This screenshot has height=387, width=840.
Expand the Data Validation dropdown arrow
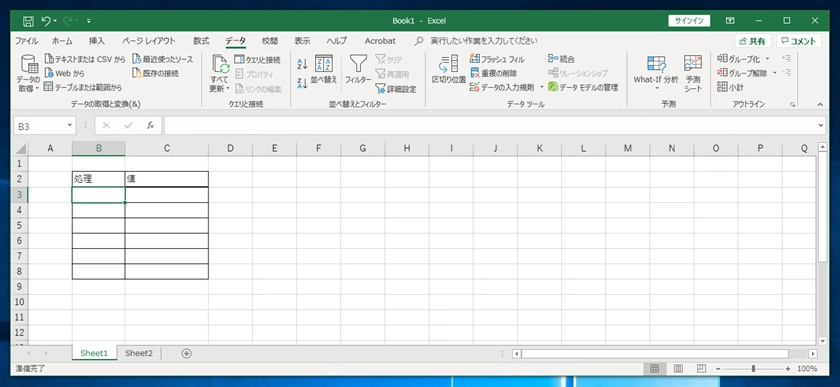coord(541,87)
